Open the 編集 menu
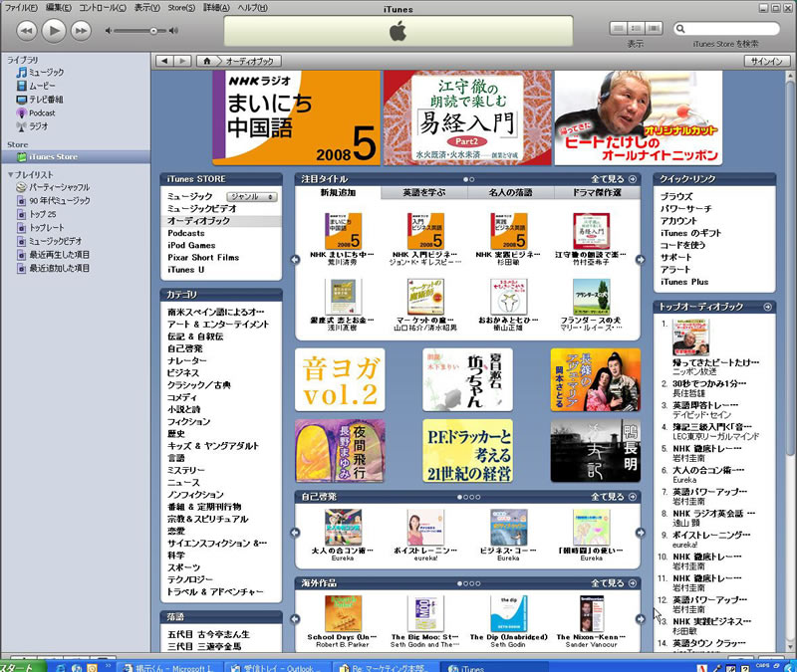The width and height of the screenshot is (797, 672). click(x=59, y=8)
